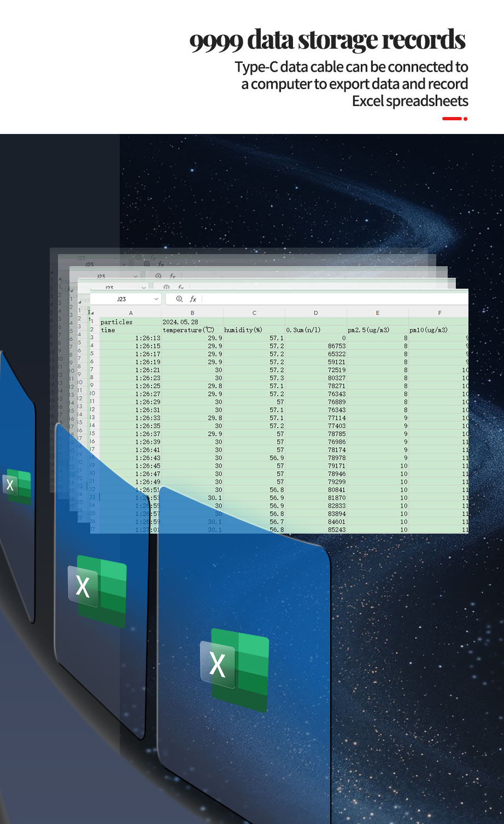Click the Name Box showing J23
504x824 pixels.
(x=121, y=299)
